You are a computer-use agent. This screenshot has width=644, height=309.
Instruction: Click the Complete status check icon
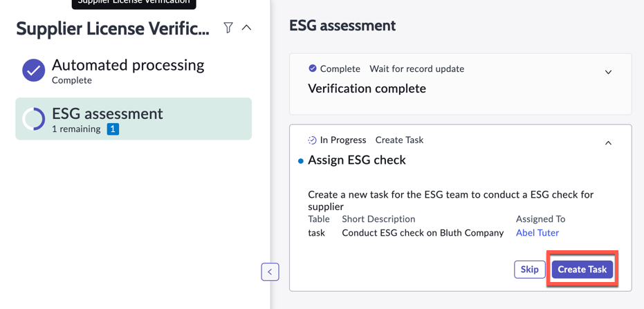click(313, 68)
